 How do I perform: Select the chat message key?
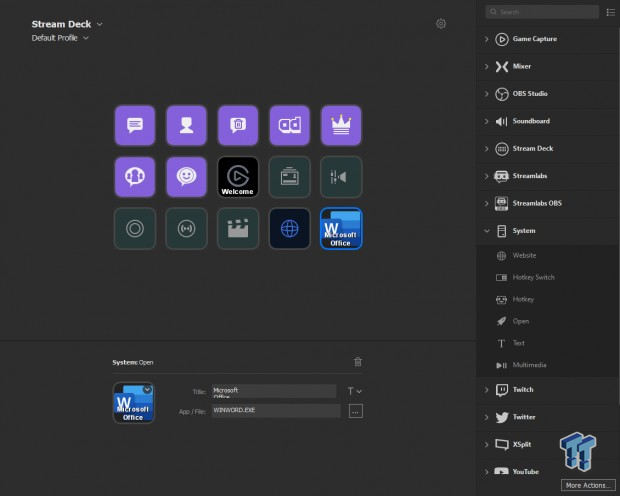point(135,125)
